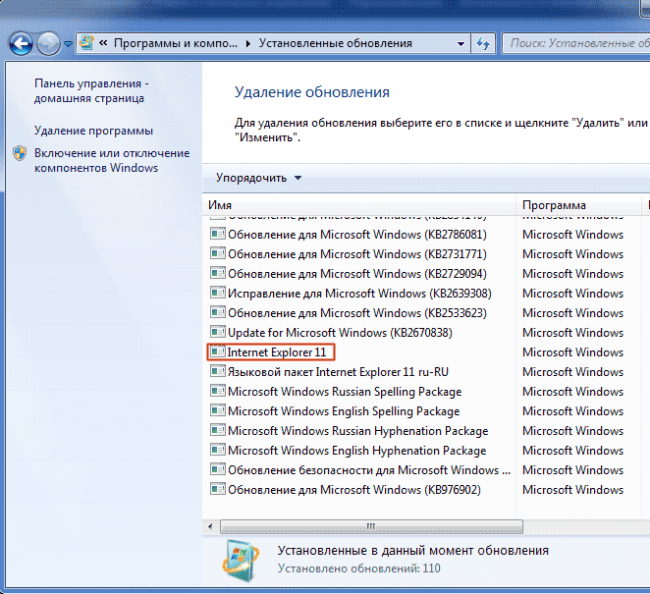Screen dimensions: 650x594
Task: Click the refresh button beside address bar
Action: 483,43
